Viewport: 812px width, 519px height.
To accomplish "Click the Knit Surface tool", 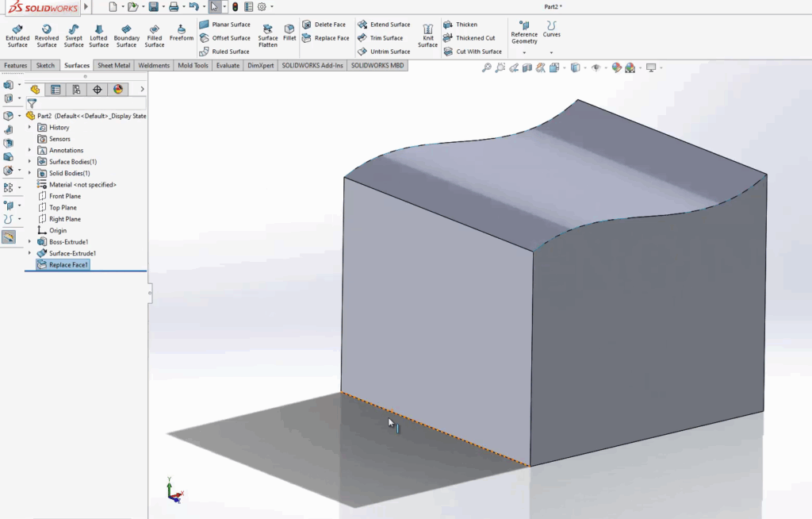I will [427, 35].
